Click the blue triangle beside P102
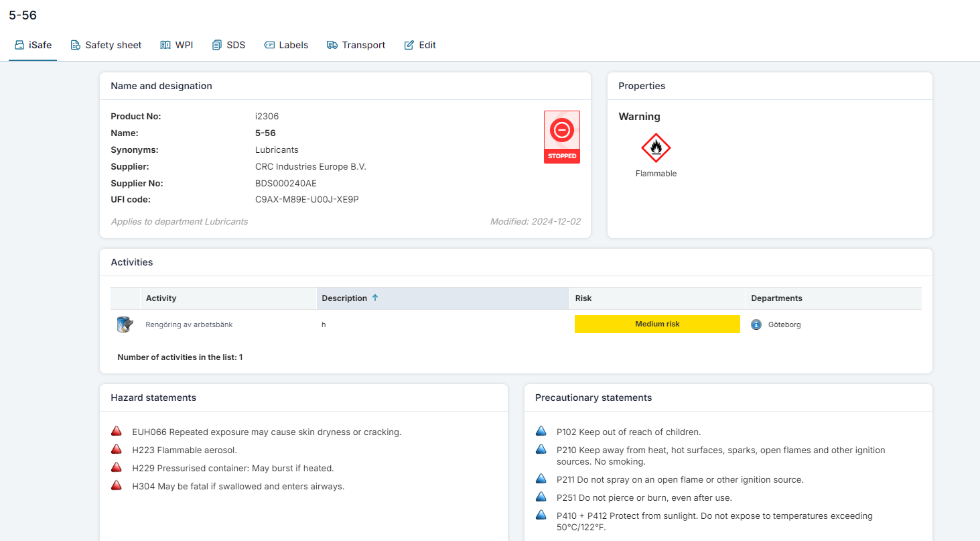The height and width of the screenshot is (541, 980). point(541,431)
